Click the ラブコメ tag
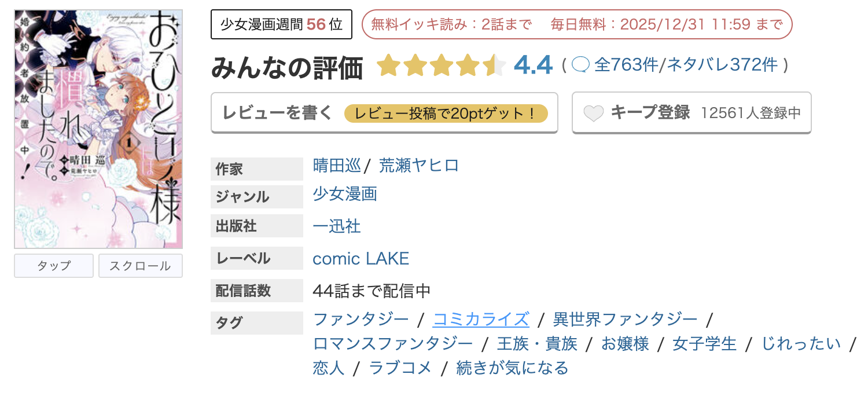The width and height of the screenshot is (868, 396). pos(401,367)
